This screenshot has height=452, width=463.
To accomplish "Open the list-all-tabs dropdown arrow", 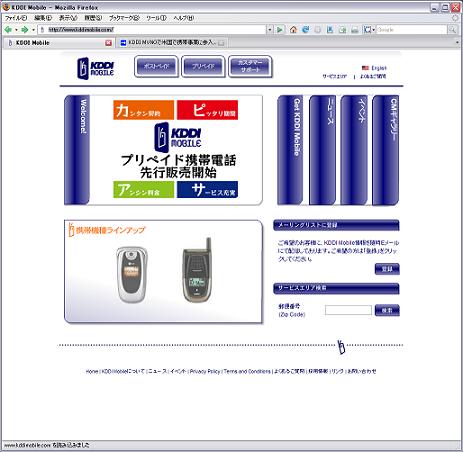I will click(457, 43).
